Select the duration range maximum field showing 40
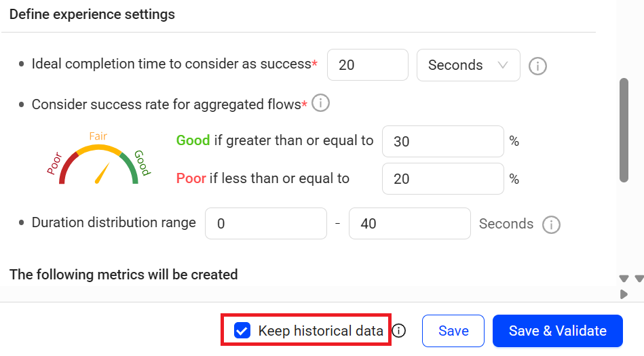Image resolution: width=644 pixels, height=356 pixels. tap(409, 223)
